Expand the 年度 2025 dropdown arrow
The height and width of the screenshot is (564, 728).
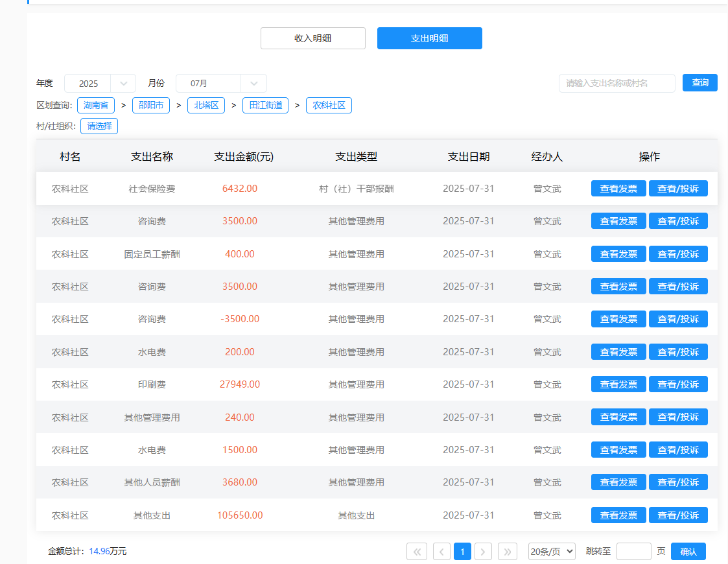point(123,84)
